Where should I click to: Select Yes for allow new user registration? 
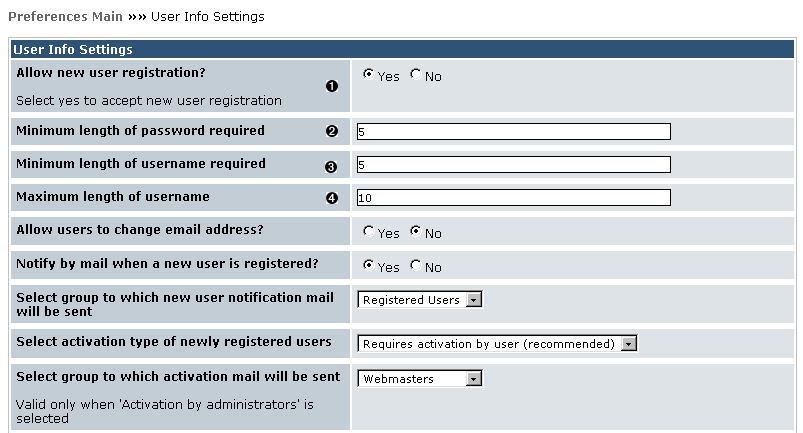(x=368, y=75)
